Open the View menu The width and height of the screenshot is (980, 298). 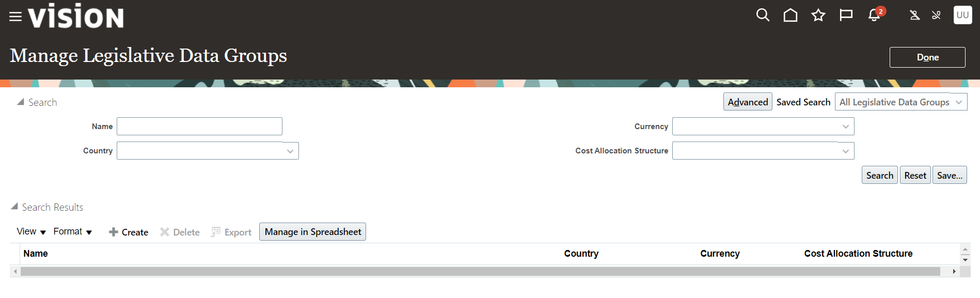31,232
